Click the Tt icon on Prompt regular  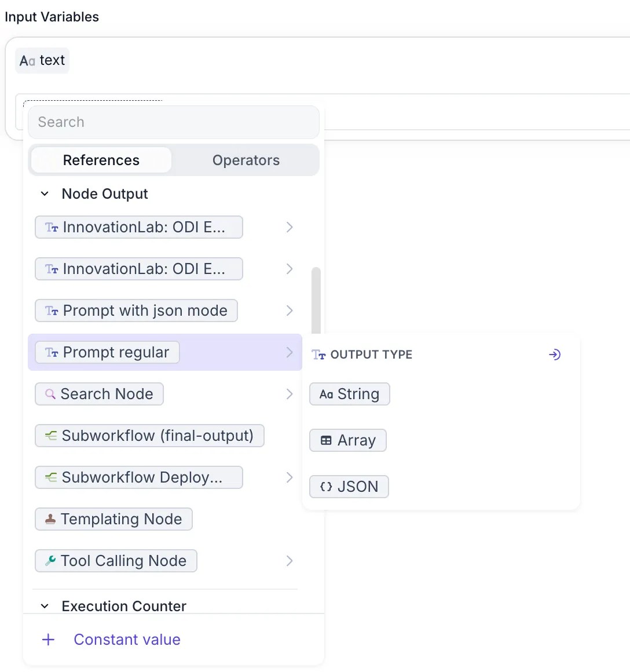52,353
